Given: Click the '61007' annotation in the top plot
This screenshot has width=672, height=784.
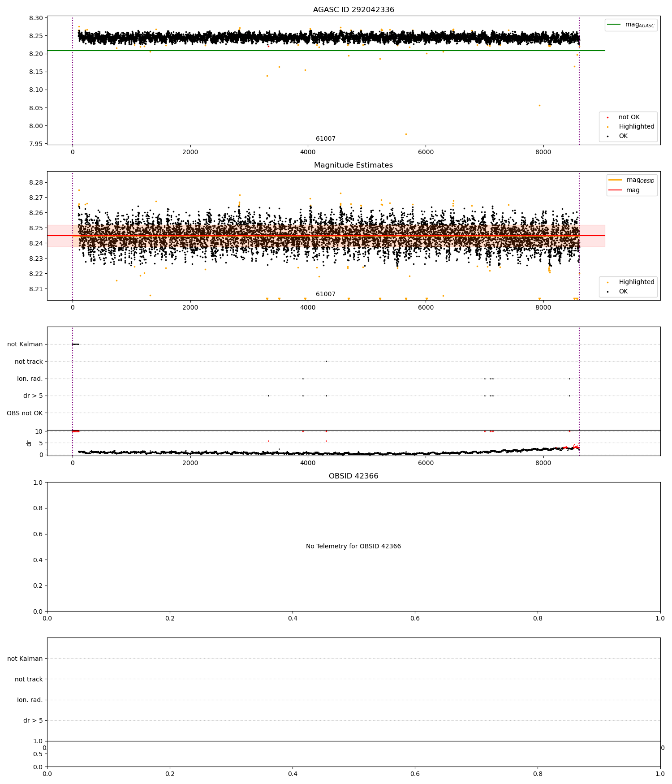Looking at the screenshot, I should pyautogui.click(x=326, y=139).
